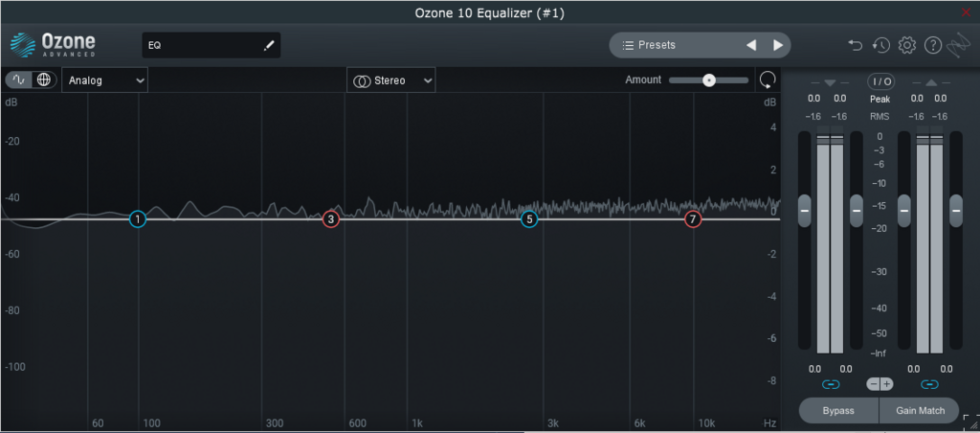Click the plus meter button

click(x=887, y=384)
